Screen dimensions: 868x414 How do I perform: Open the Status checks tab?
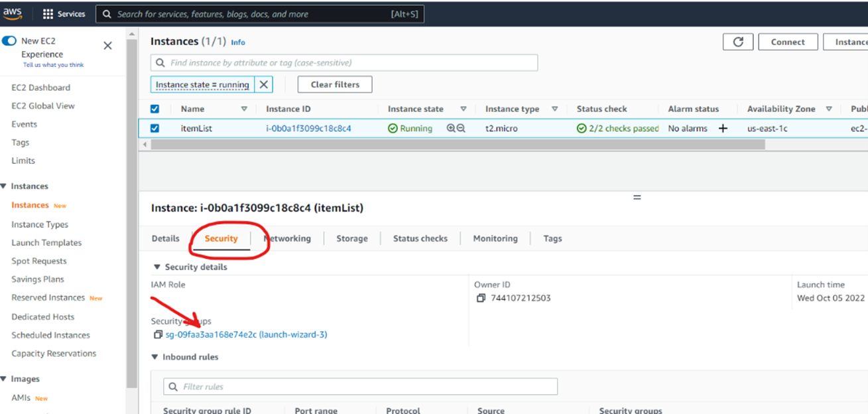point(420,239)
